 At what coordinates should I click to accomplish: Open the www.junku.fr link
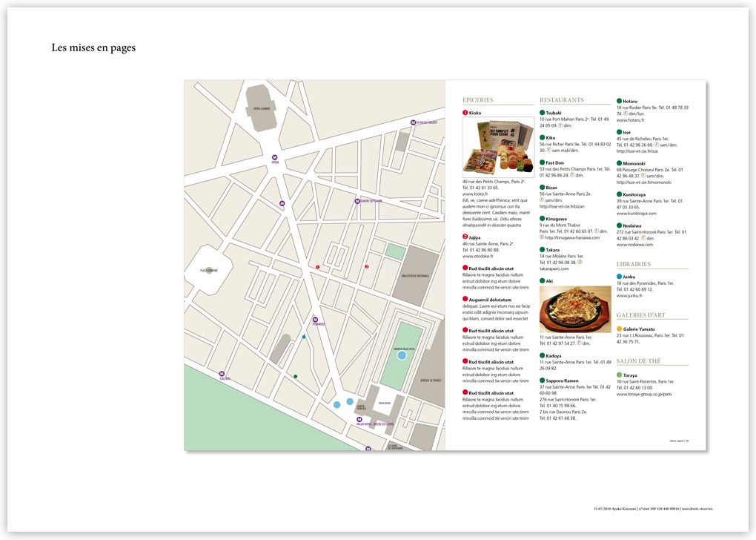[629, 296]
